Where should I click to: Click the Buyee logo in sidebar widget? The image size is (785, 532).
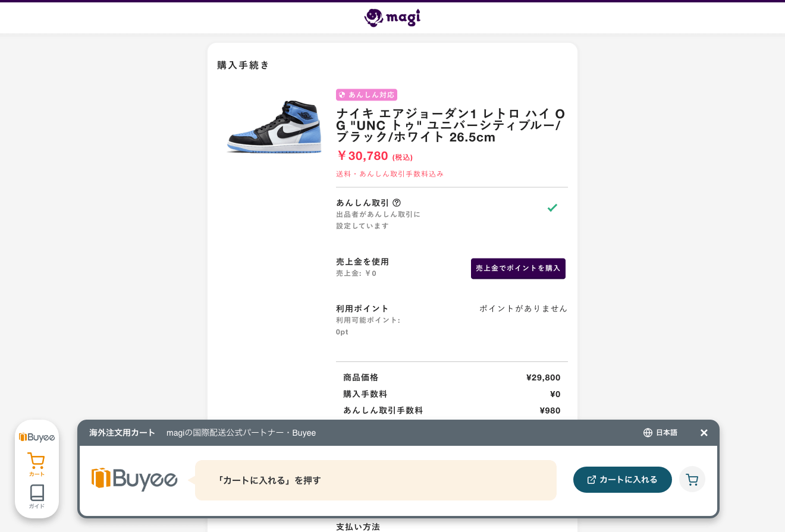[x=37, y=437]
